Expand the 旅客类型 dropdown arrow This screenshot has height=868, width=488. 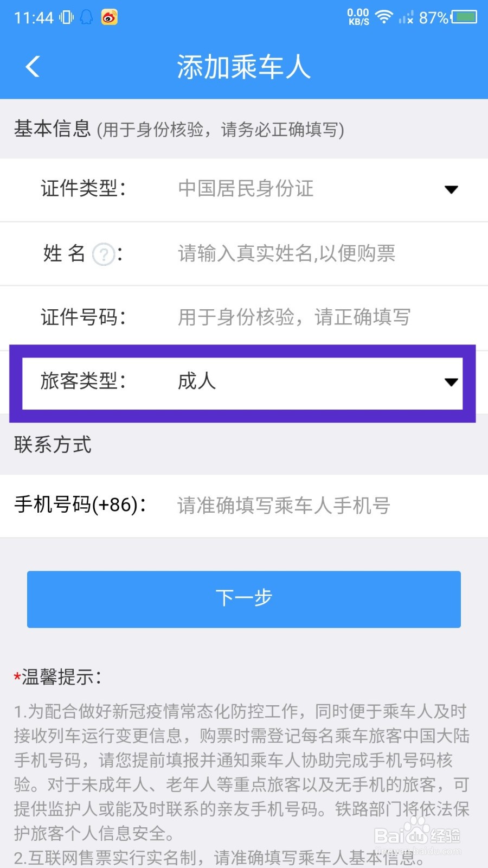[451, 382]
